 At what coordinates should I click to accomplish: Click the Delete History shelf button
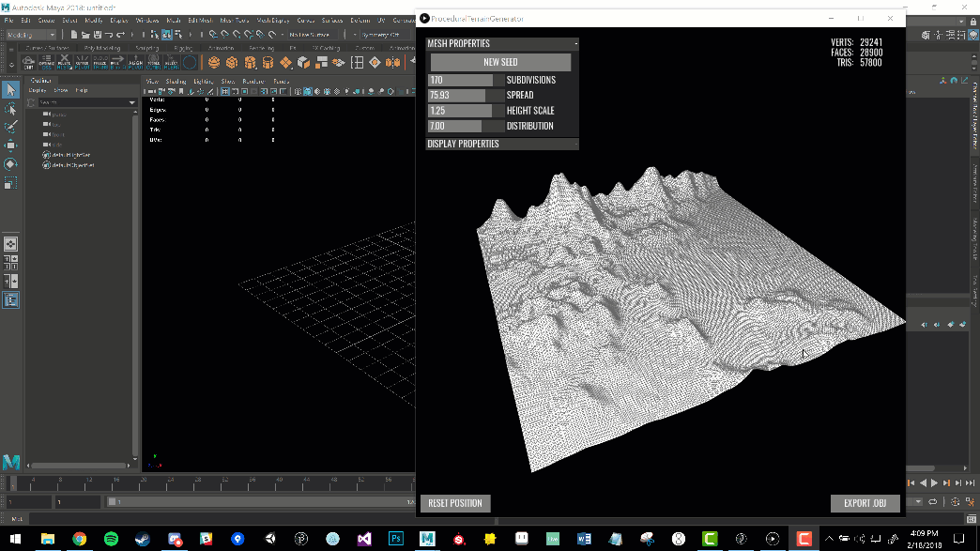click(64, 62)
